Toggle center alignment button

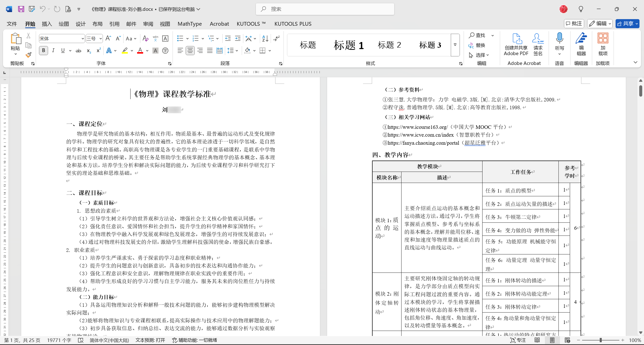[x=190, y=51]
